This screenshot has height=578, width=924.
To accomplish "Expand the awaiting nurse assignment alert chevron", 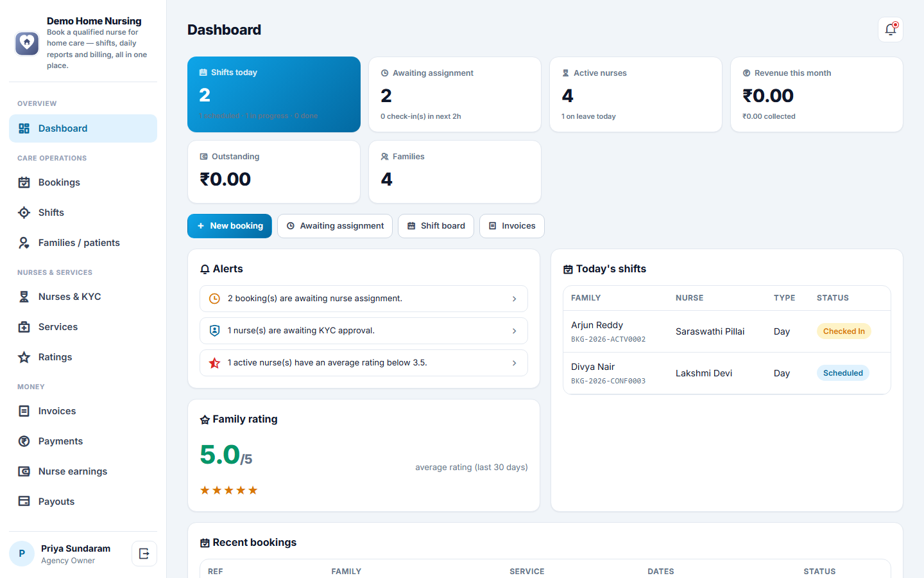I will click(x=514, y=299).
